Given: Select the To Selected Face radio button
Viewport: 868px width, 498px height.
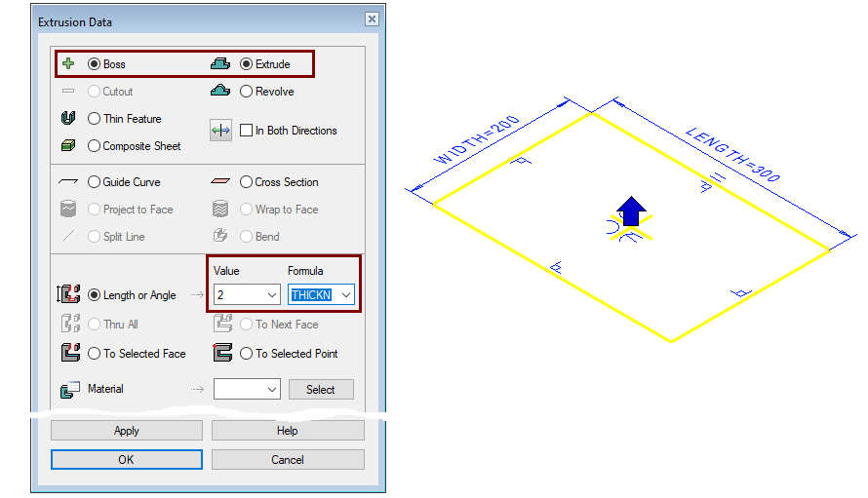Looking at the screenshot, I should [94, 353].
